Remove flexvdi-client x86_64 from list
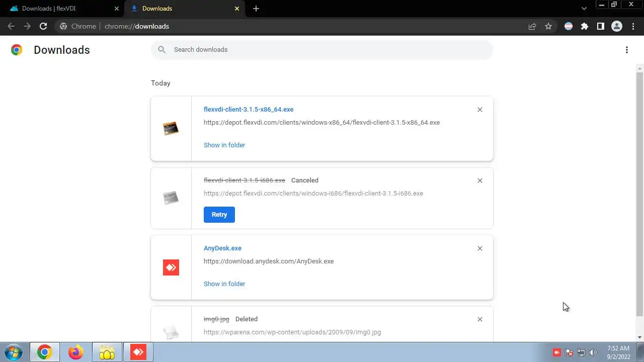The width and height of the screenshot is (644, 362). point(480,110)
